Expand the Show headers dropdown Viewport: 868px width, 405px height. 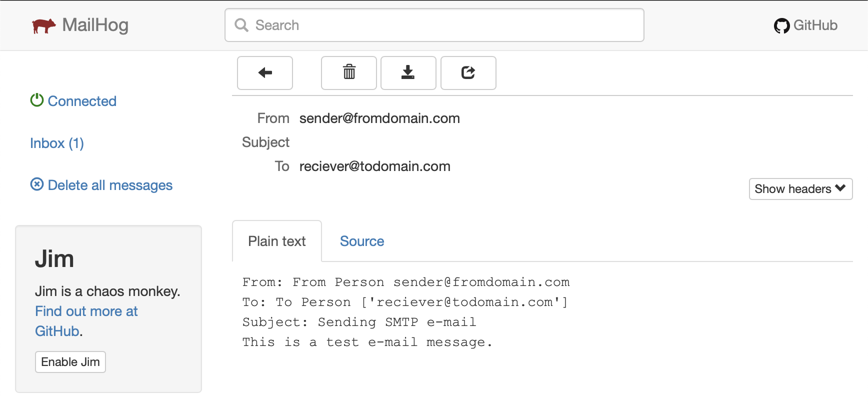pyautogui.click(x=800, y=189)
